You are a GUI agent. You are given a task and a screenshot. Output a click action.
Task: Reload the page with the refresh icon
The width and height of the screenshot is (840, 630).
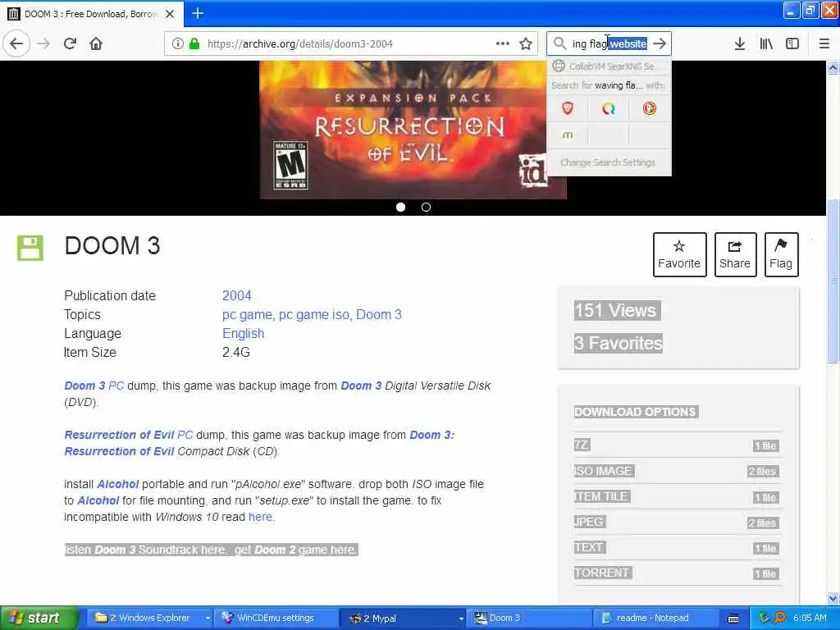tap(70, 43)
